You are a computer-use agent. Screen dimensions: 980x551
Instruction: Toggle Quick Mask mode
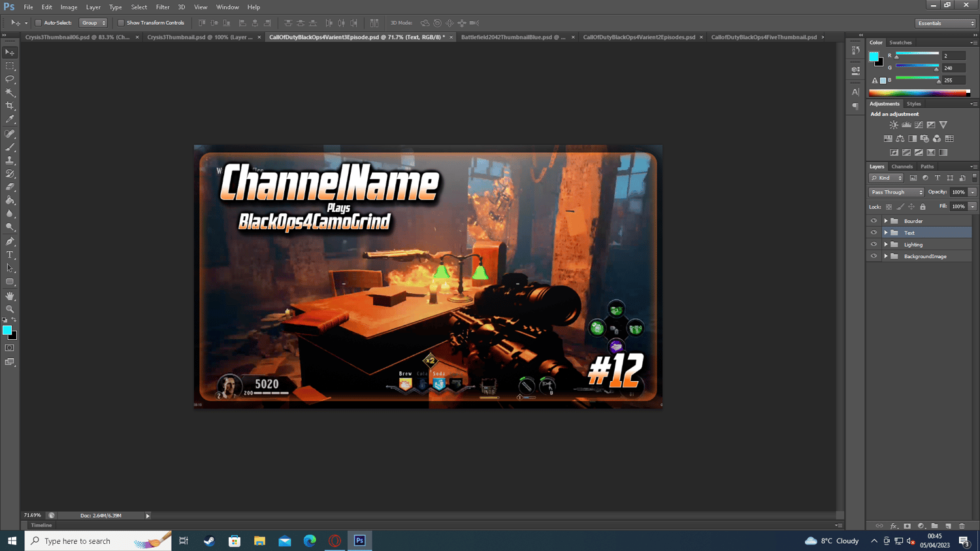click(10, 348)
